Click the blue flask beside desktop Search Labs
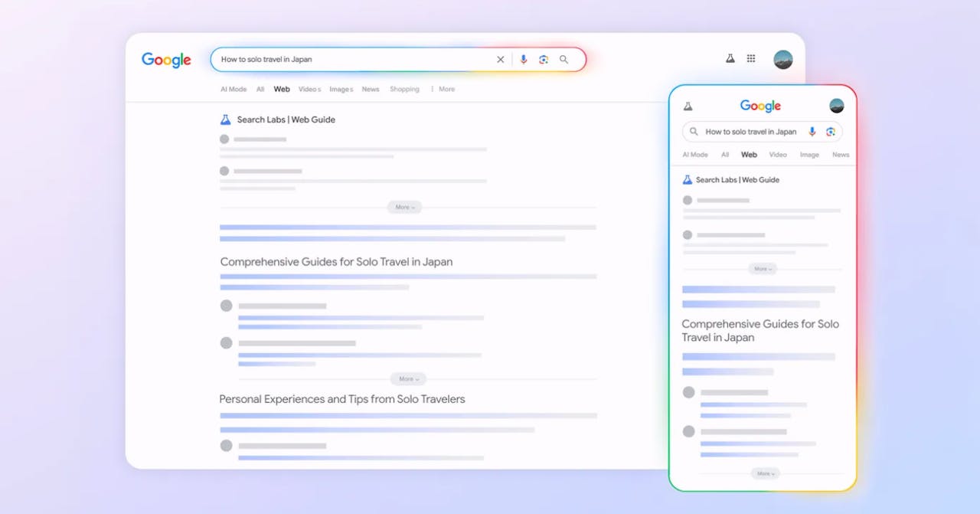This screenshot has width=980, height=514. pos(225,119)
